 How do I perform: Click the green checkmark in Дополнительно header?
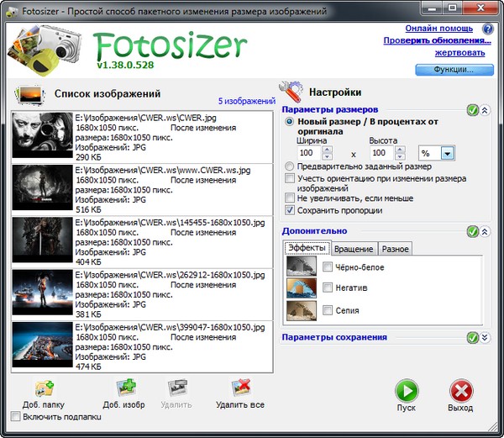pos(472,231)
